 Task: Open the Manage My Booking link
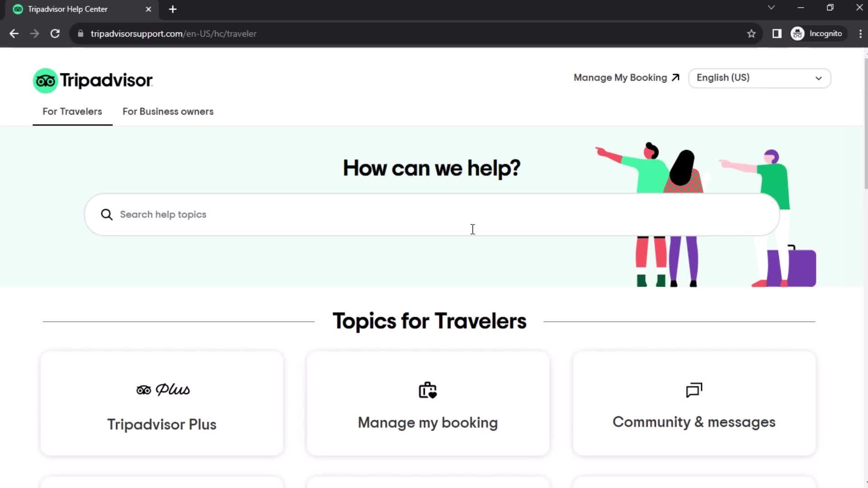pos(627,78)
